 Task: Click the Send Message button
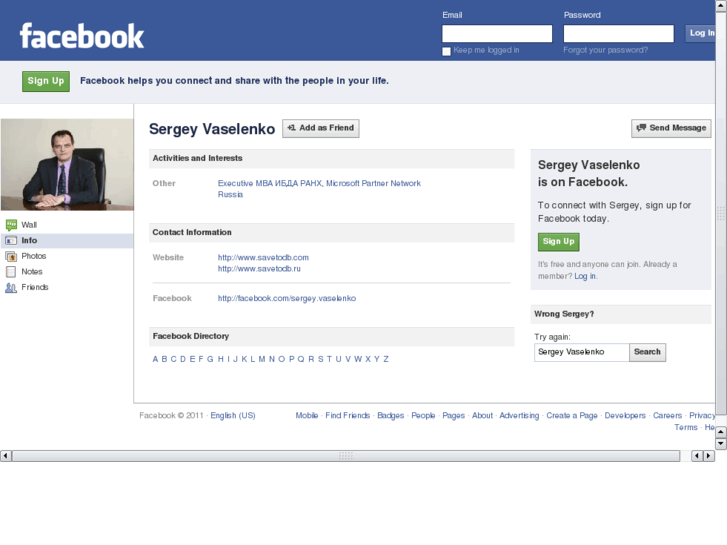point(671,128)
